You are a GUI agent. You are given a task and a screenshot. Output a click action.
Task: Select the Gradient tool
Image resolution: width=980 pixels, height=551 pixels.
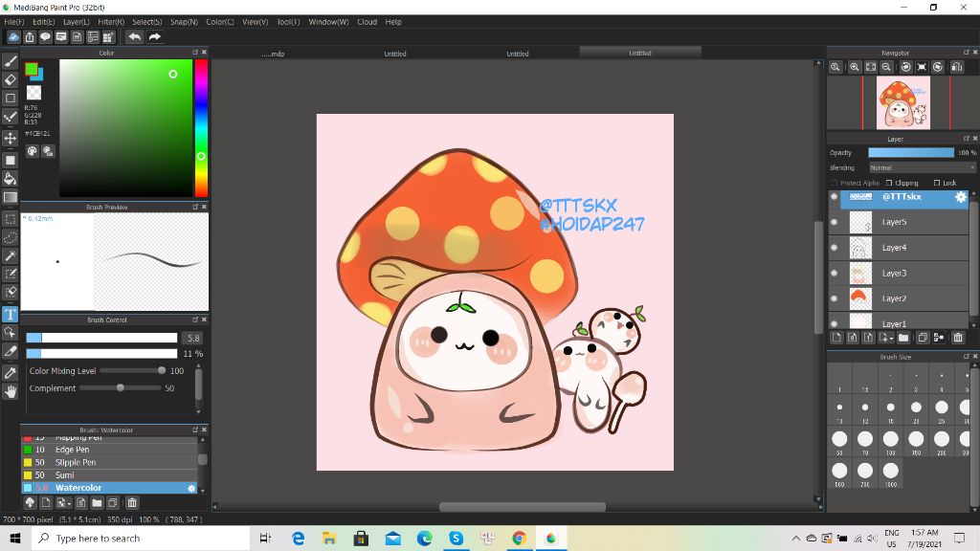coord(10,197)
